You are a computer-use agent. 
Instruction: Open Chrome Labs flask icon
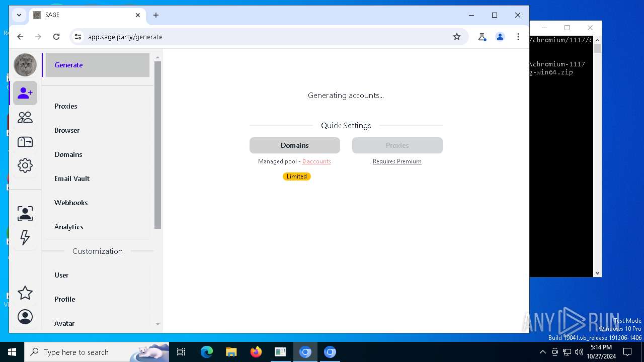482,37
